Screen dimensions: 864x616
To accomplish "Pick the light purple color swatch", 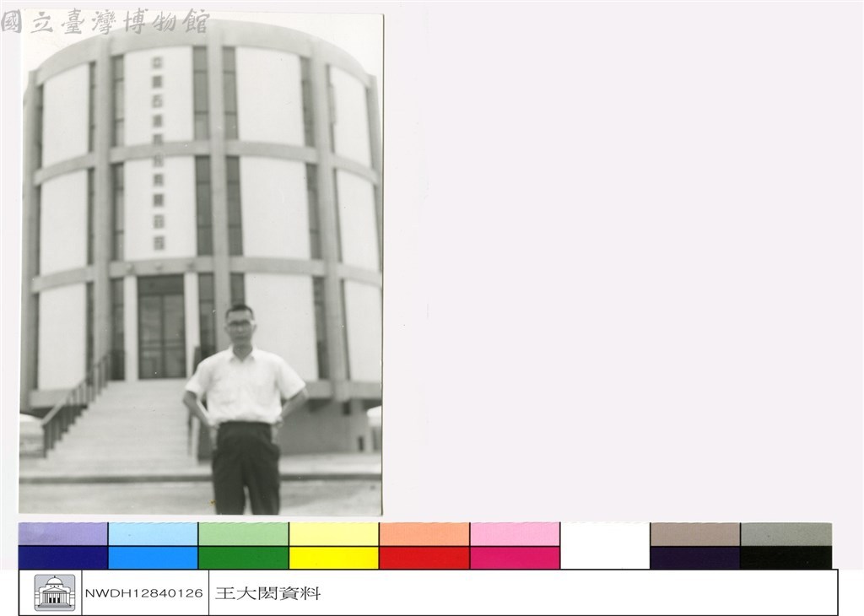I will tap(63, 534).
